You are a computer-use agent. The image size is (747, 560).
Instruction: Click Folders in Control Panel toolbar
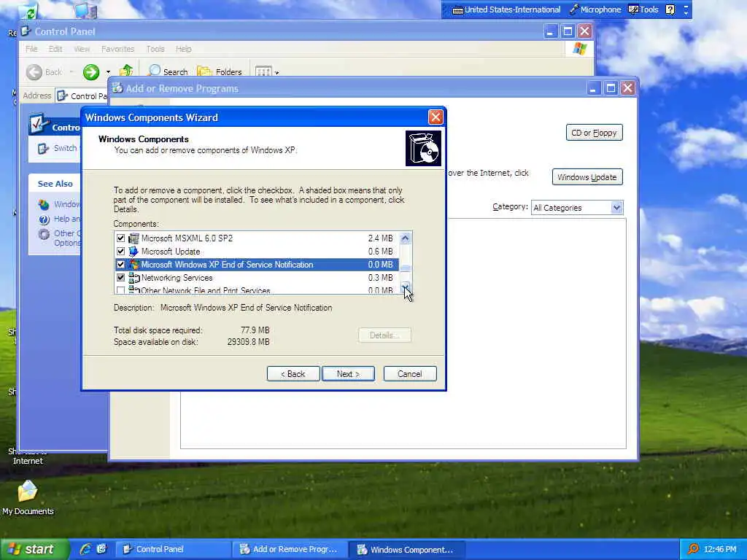(x=220, y=71)
